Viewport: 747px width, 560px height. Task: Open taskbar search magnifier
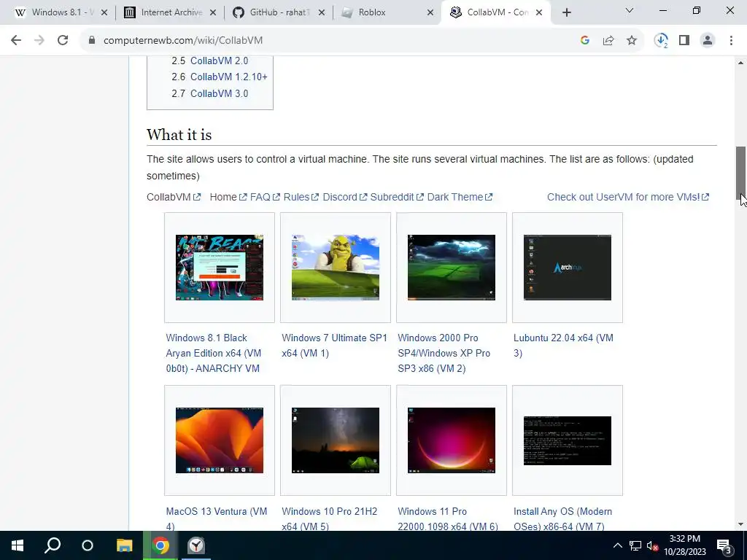[x=53, y=545]
